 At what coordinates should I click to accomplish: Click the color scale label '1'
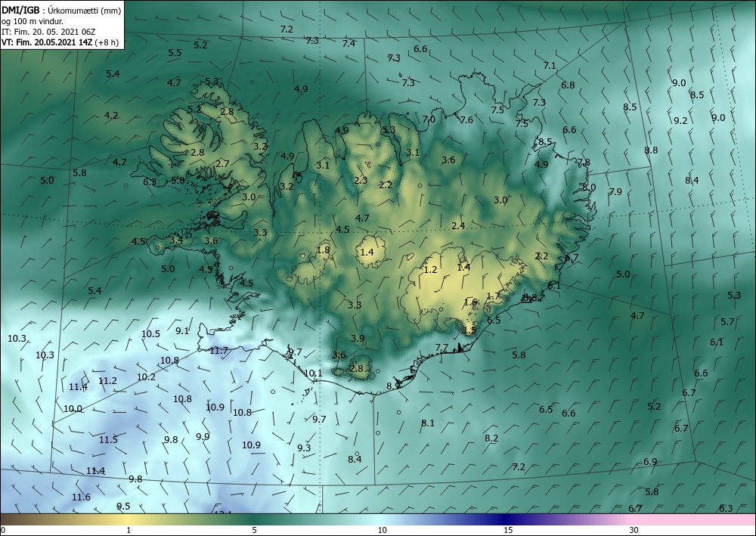129,530
